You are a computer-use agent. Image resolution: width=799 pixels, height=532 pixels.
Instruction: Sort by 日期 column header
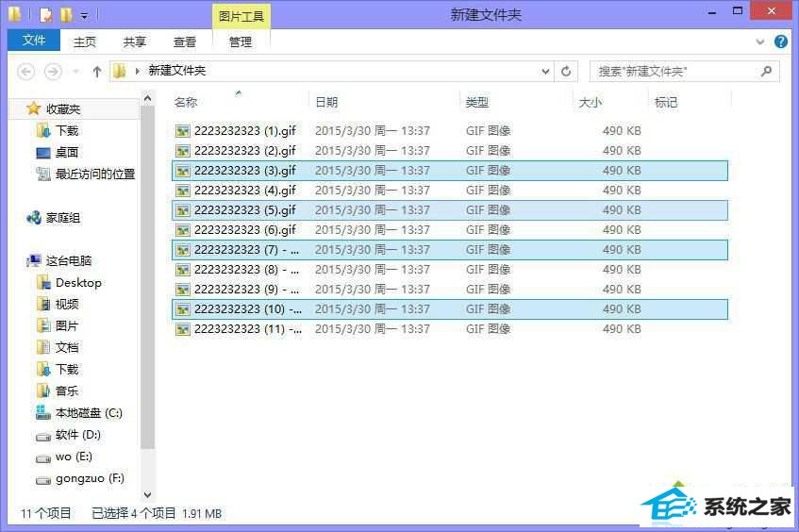coord(326,103)
